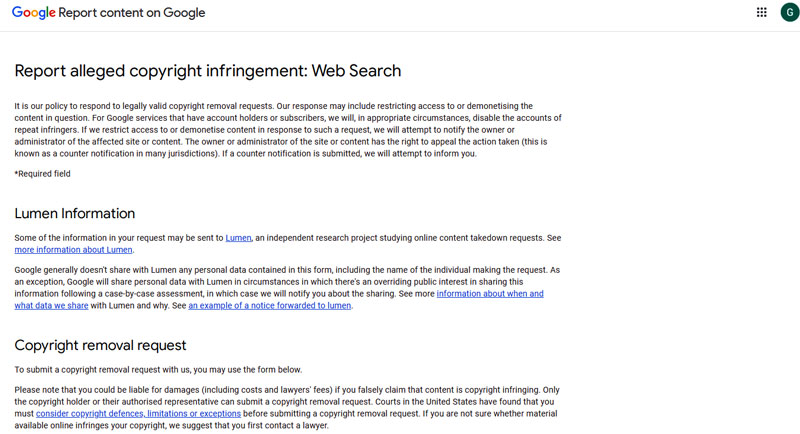Click the words 'United States' in liability paragraph
This screenshot has height=434, width=800.
click(451, 402)
